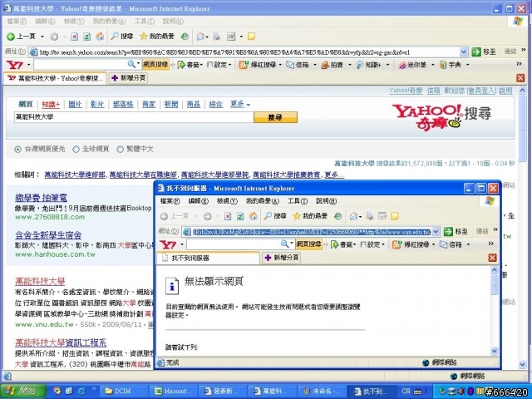Click 新增分頁 tab in error window
Image resolution: width=532 pixels, height=399 pixels.
click(282, 258)
